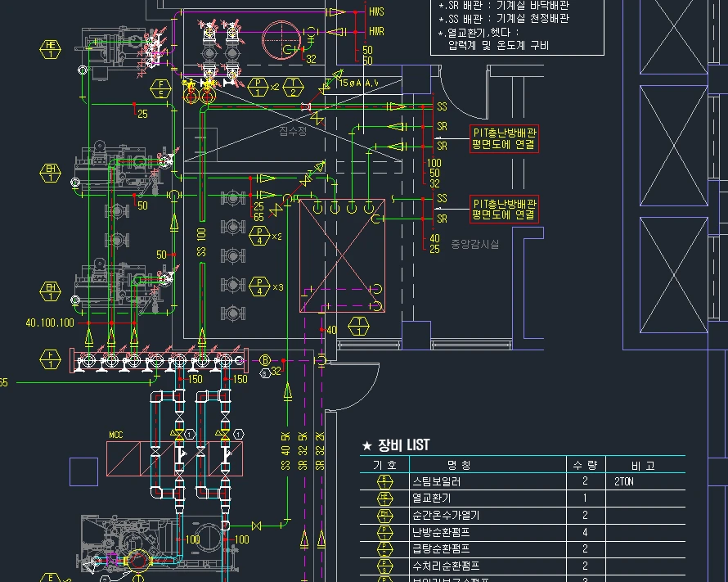
Task: Pick the 수처리순환펌프 symbol in the 기호 column
Action: (x=384, y=566)
